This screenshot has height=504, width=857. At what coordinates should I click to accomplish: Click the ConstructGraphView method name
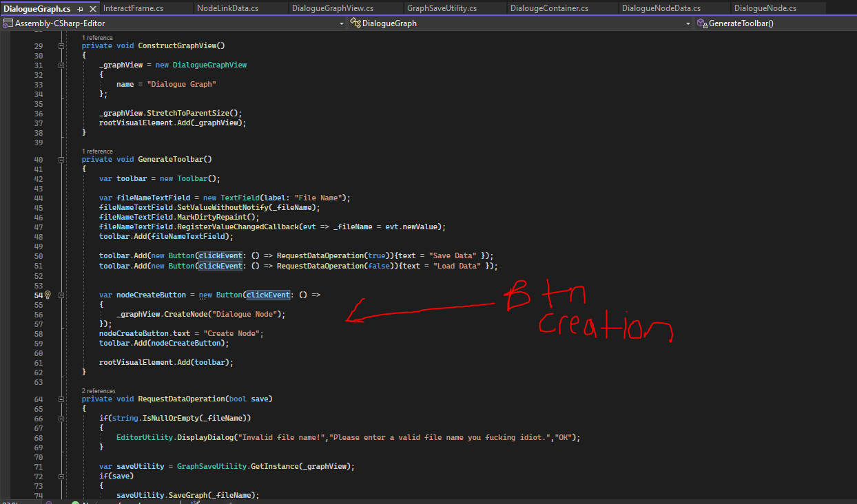pyautogui.click(x=178, y=45)
